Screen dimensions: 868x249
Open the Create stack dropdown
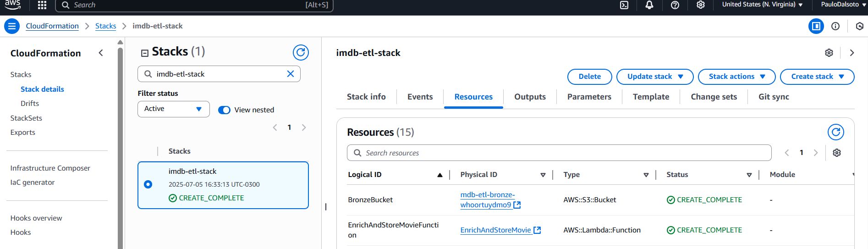(x=817, y=77)
